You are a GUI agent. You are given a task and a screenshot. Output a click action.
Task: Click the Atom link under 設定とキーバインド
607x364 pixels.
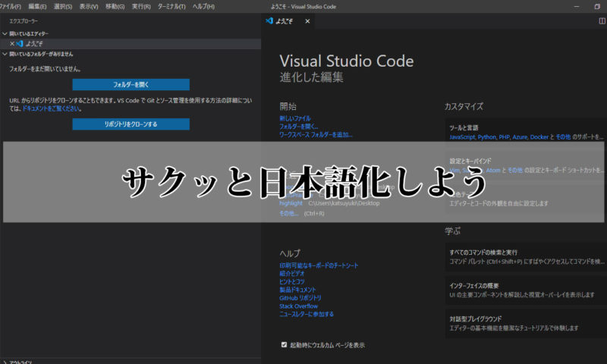click(x=493, y=170)
